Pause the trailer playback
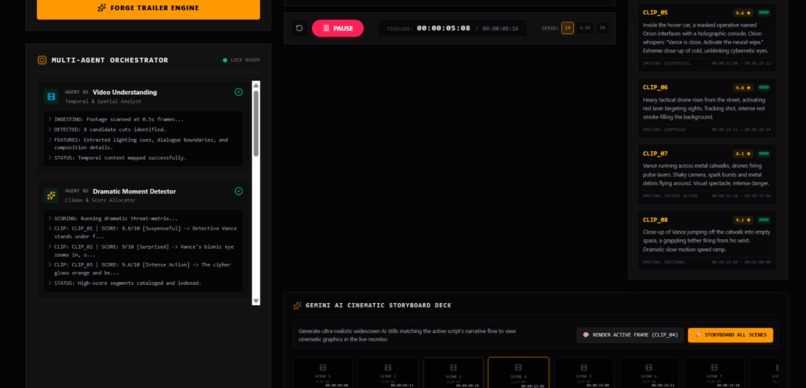Viewport: 806px width, 388px height. 338,28
